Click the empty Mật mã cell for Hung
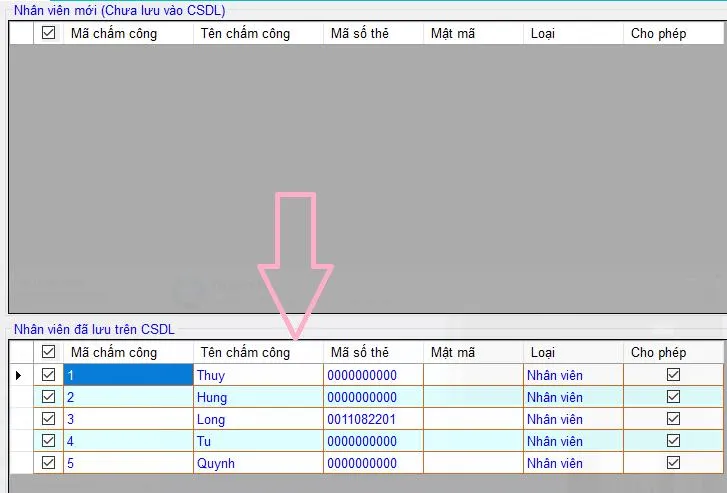This screenshot has height=493, width=727. [472, 397]
